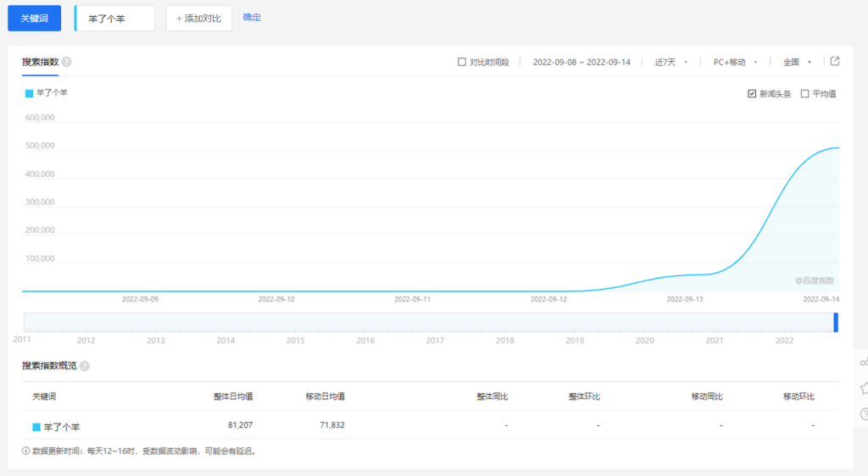Uncheck the 新闻头条 checkbox
The image size is (868, 476).
tap(752, 93)
